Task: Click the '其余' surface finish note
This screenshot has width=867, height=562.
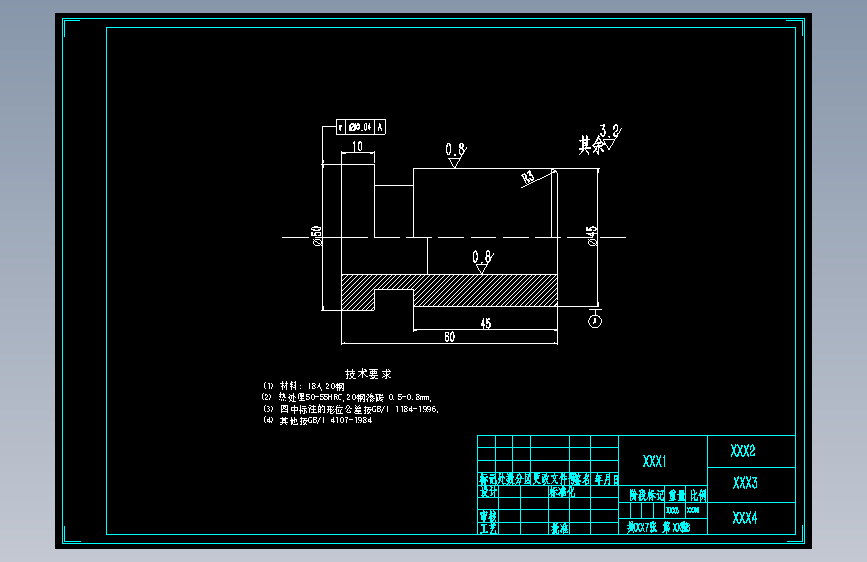Action: (x=591, y=145)
